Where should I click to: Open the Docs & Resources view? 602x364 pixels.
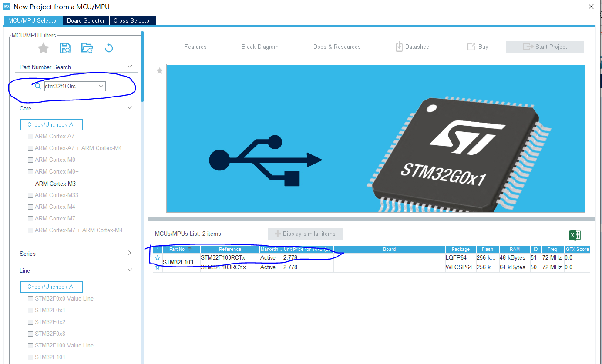coord(337,47)
